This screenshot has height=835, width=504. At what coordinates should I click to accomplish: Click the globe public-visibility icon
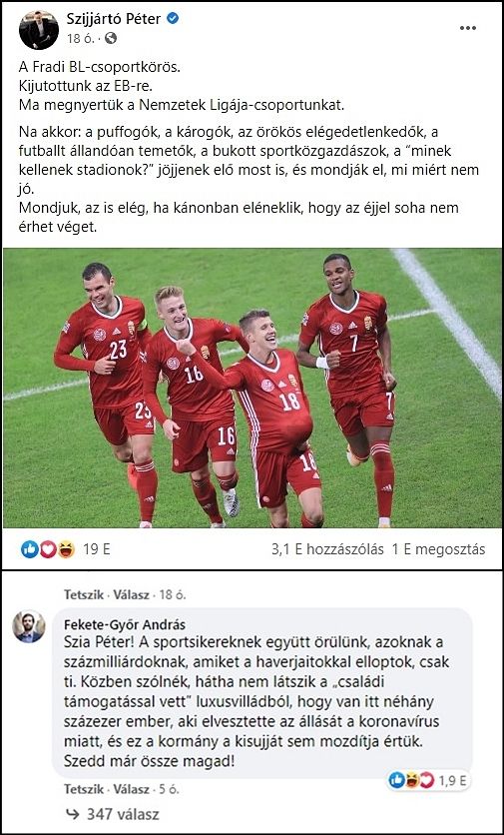tap(111, 38)
